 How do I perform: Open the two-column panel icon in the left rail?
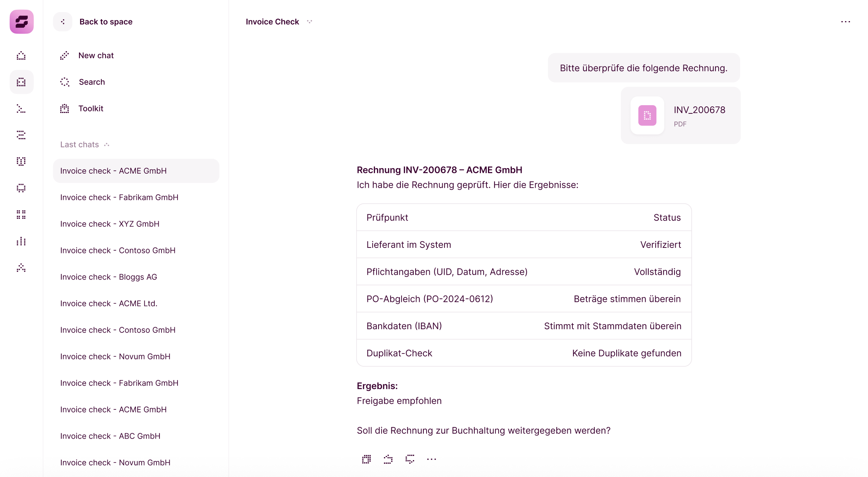click(21, 161)
